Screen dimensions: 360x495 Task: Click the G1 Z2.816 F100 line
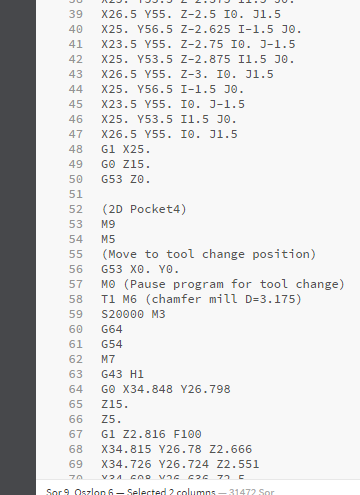[151, 434]
